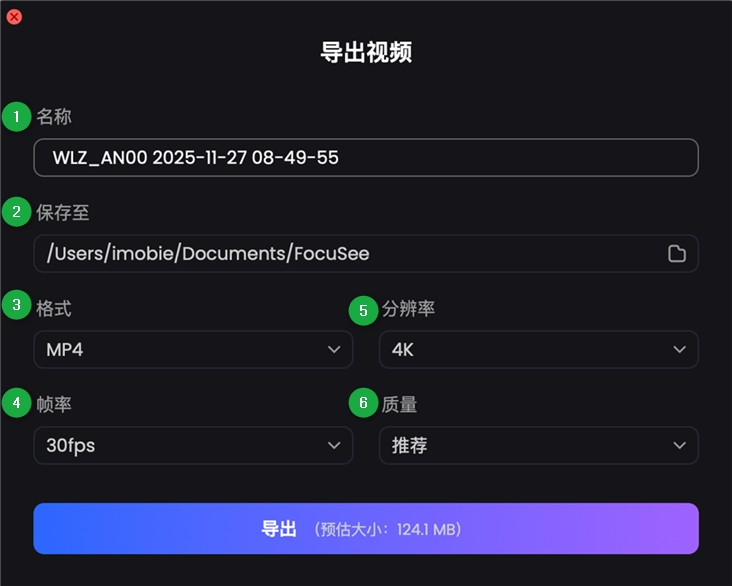
Task: Open the 4K resolution dropdown
Action: (x=539, y=349)
